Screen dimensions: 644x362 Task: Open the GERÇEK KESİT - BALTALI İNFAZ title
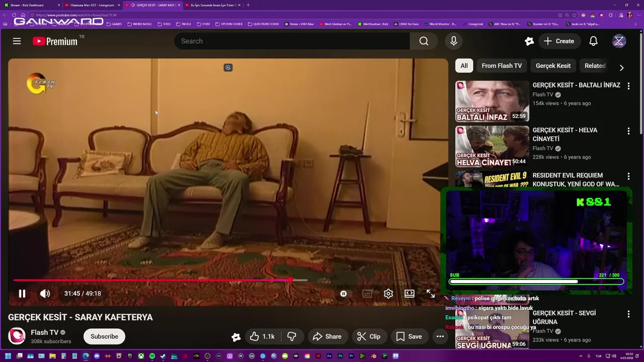(x=576, y=85)
